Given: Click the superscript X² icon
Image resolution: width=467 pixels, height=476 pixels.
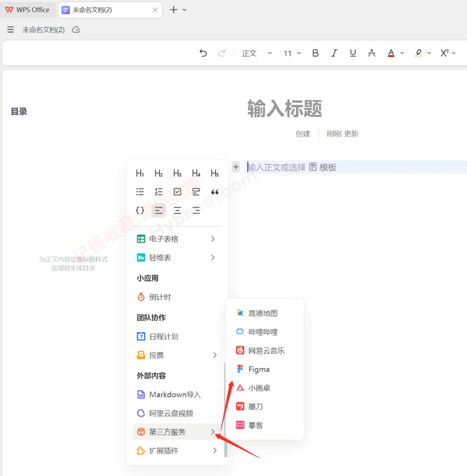Looking at the screenshot, I should click(x=445, y=53).
